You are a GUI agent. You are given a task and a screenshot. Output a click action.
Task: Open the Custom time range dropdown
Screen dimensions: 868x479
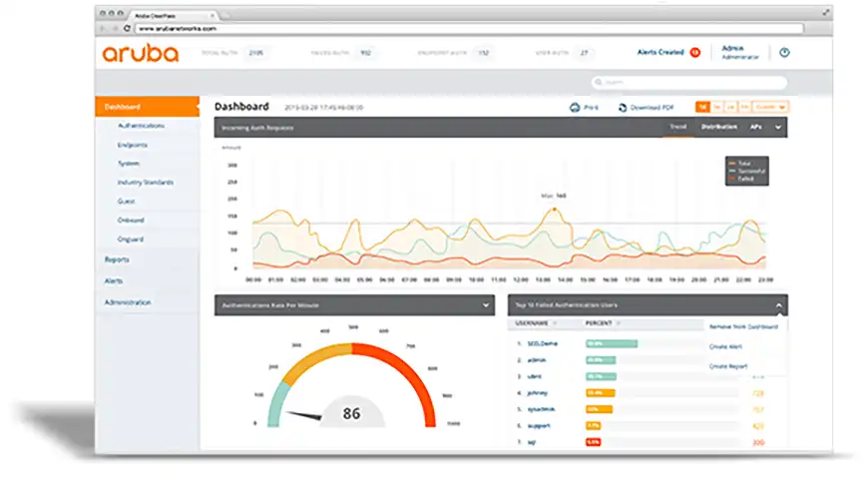(x=771, y=107)
